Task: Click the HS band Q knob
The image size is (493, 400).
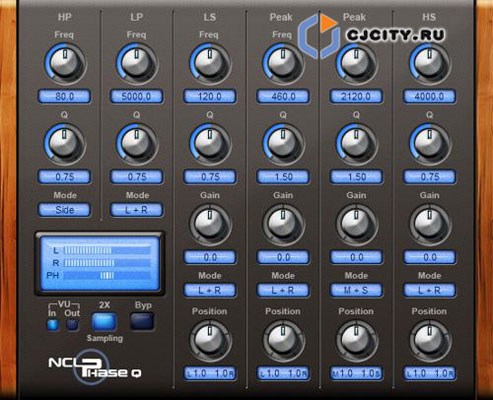Action: [430, 144]
